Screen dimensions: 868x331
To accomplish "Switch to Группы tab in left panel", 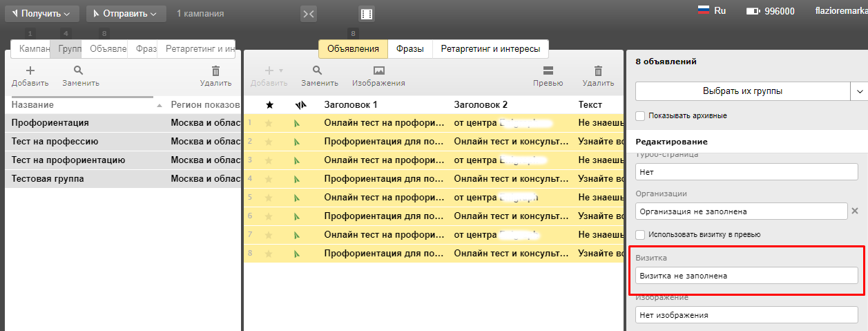I will tap(66, 49).
